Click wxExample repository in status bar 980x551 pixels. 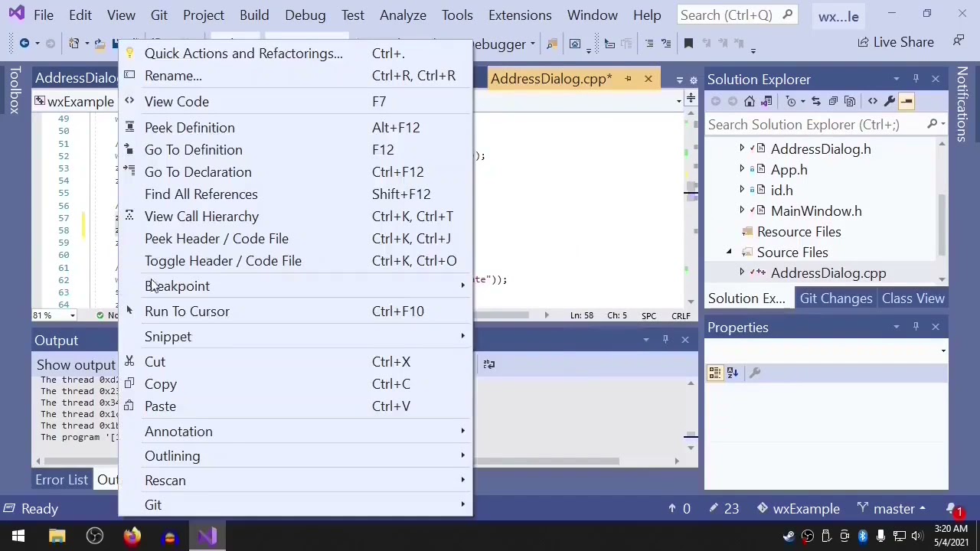click(799, 509)
